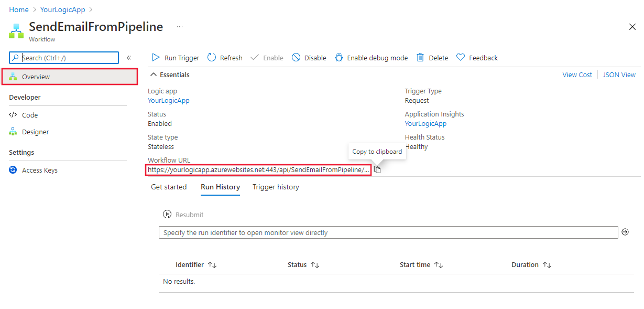Resubmit a workflow run

183,214
